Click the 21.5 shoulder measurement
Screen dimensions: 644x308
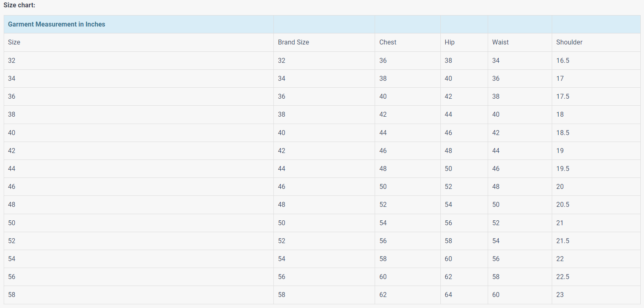tap(563, 241)
